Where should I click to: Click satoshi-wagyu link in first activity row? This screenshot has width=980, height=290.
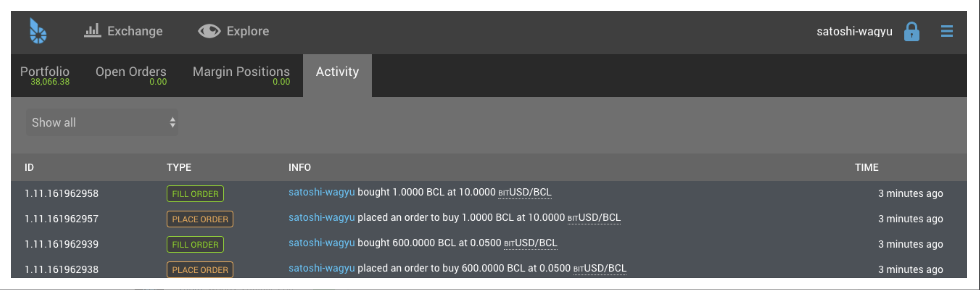[322, 192]
